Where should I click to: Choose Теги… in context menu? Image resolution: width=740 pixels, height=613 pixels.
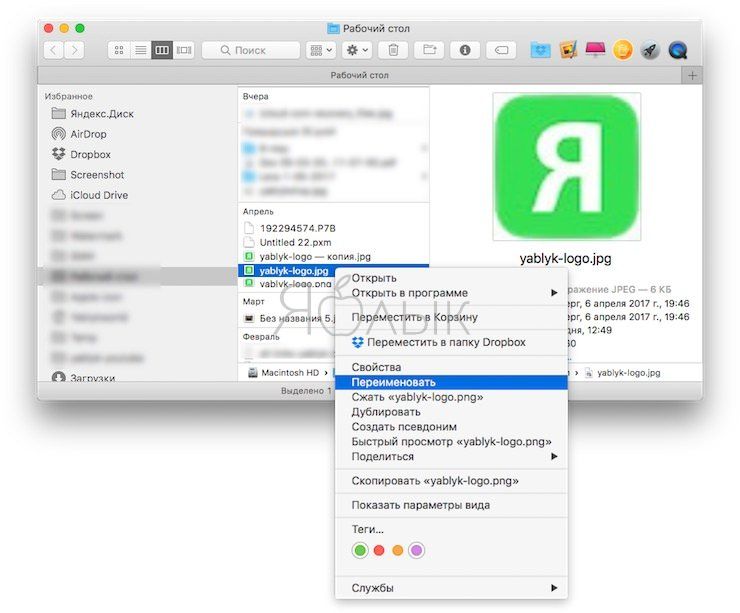pyautogui.click(x=451, y=529)
